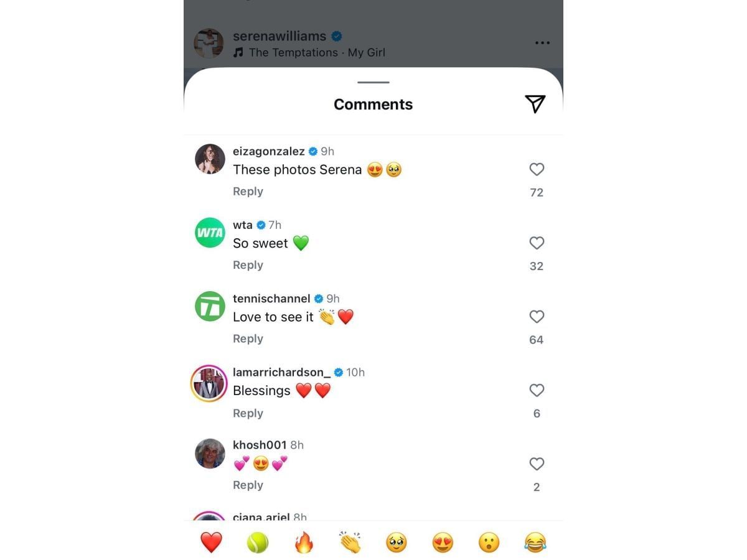This screenshot has width=747, height=560.
Task: View wta's profile picture
Action: point(210,233)
